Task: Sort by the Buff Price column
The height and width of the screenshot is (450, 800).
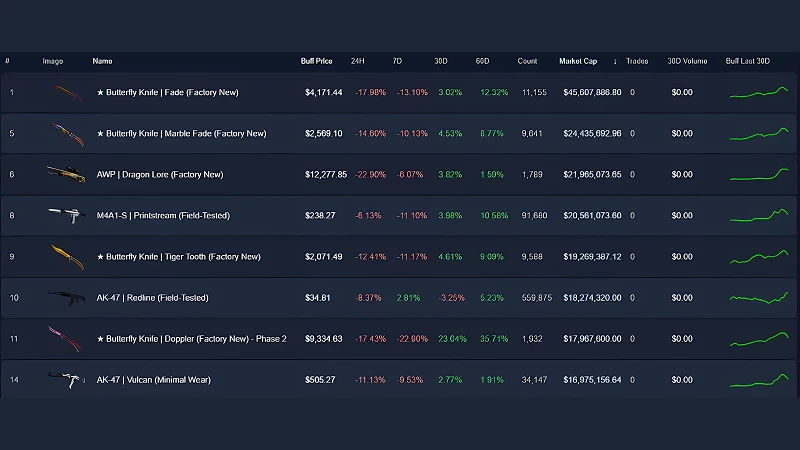Action: [x=316, y=61]
